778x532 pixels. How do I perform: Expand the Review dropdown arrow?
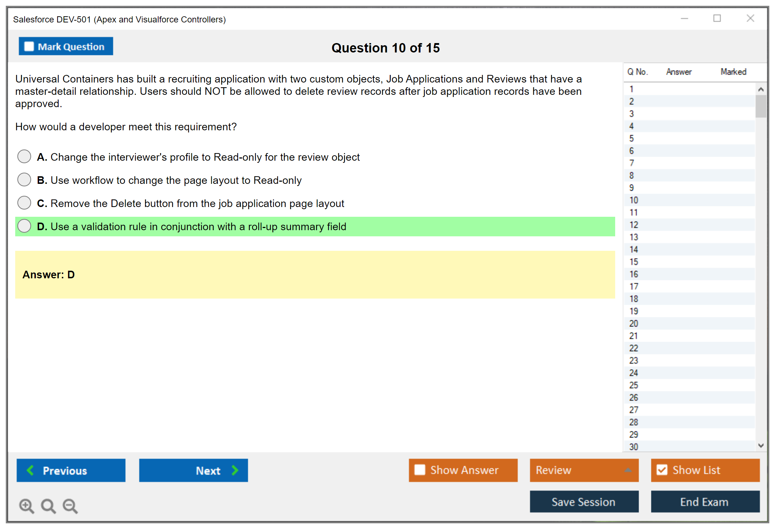628,470
